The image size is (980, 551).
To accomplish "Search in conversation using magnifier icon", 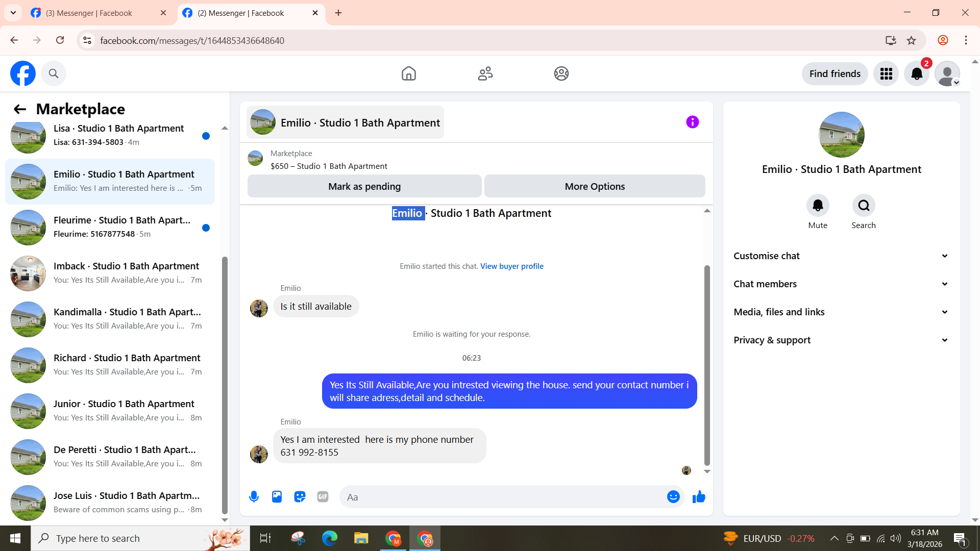I will coord(864,206).
